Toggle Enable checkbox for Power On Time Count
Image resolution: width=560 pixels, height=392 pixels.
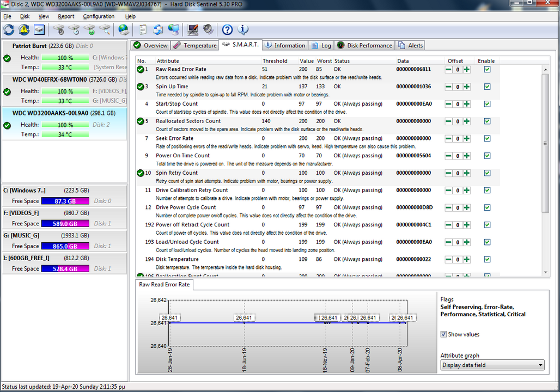(487, 155)
